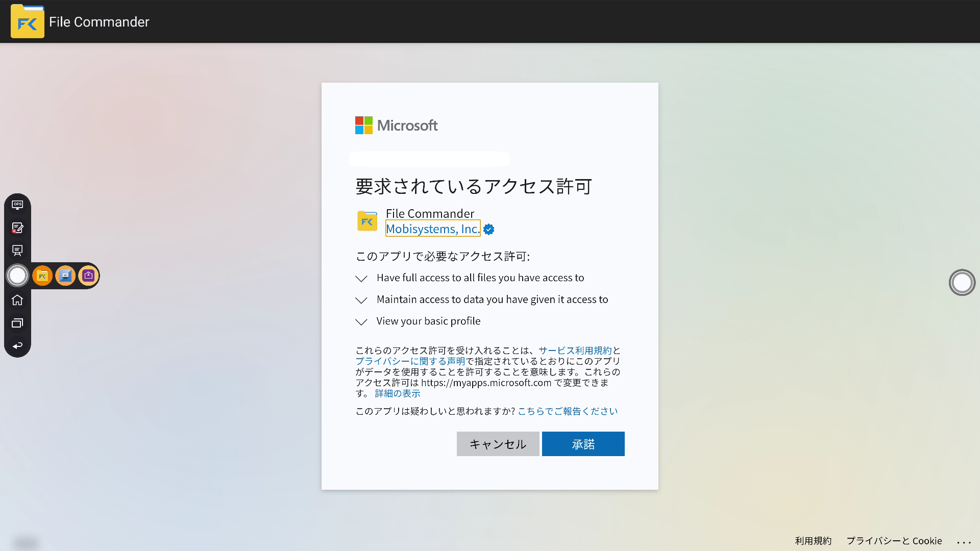Click the Microsoft logo in the dialog
980x551 pixels.
(396, 126)
